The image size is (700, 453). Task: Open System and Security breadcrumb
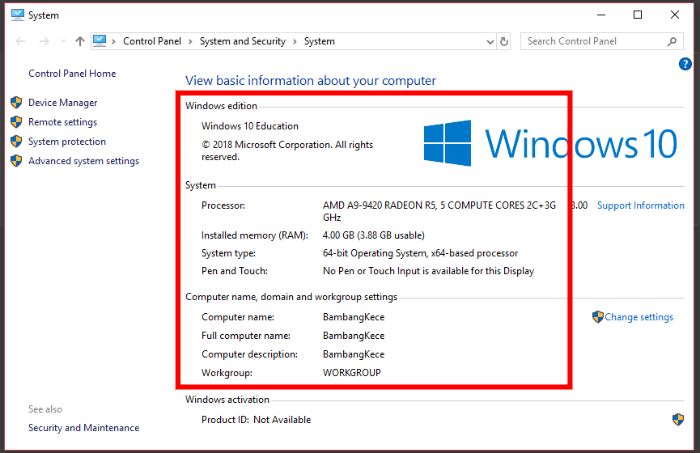[242, 42]
